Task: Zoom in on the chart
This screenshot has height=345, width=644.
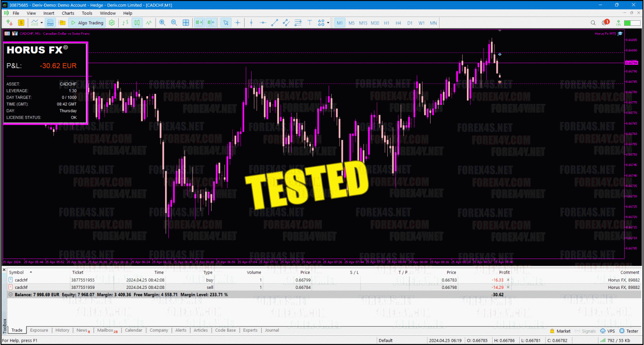Action: click(162, 23)
